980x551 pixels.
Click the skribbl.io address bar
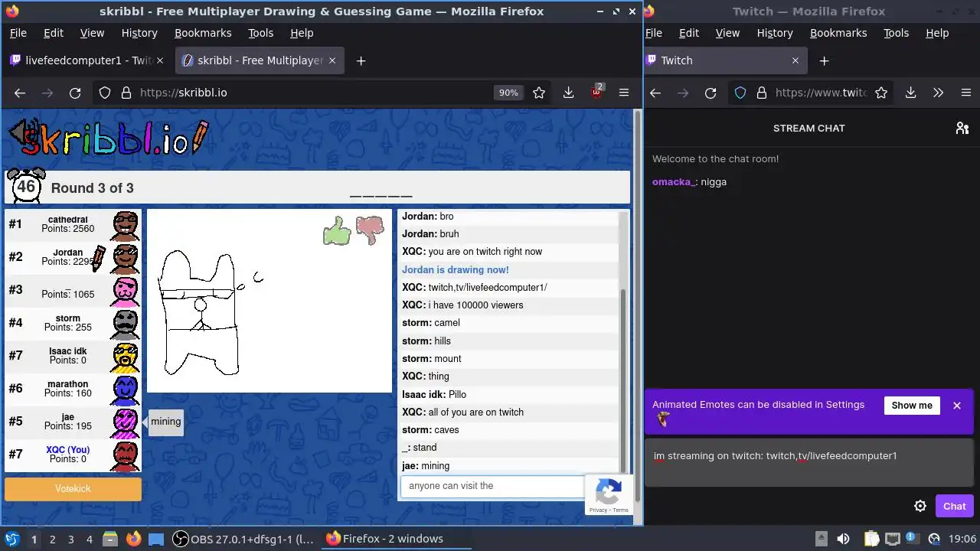click(314, 93)
